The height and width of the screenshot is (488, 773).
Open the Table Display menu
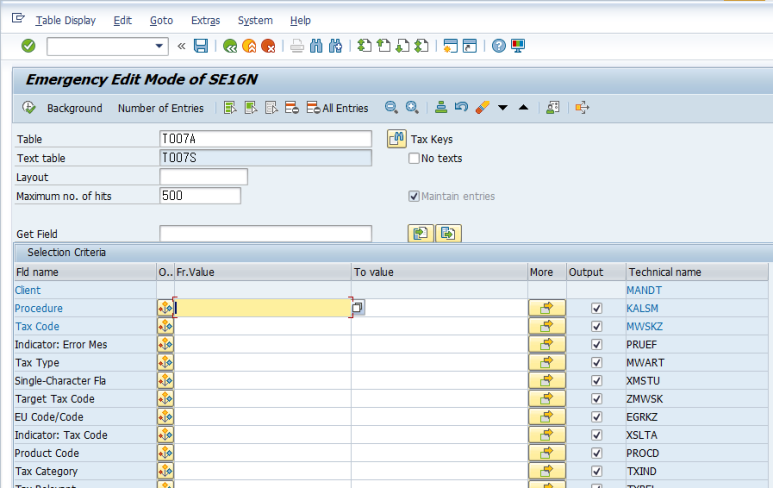[x=66, y=20]
